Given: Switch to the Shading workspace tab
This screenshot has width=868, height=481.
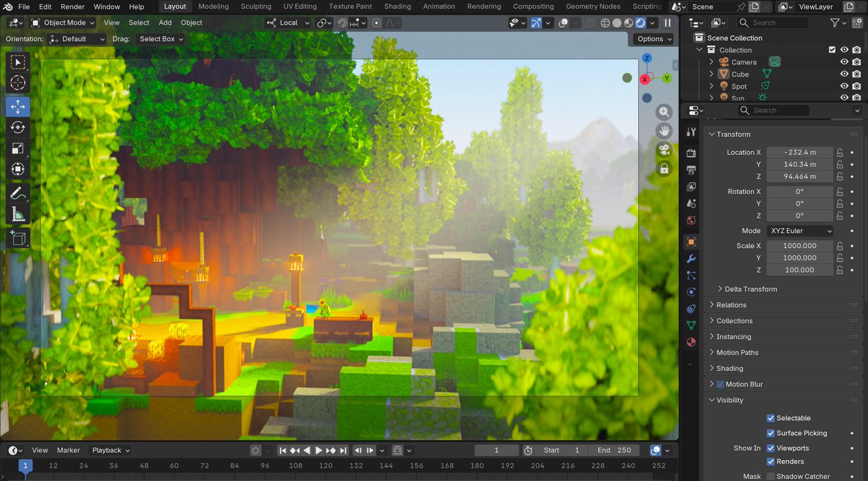Looking at the screenshot, I should click(397, 7).
